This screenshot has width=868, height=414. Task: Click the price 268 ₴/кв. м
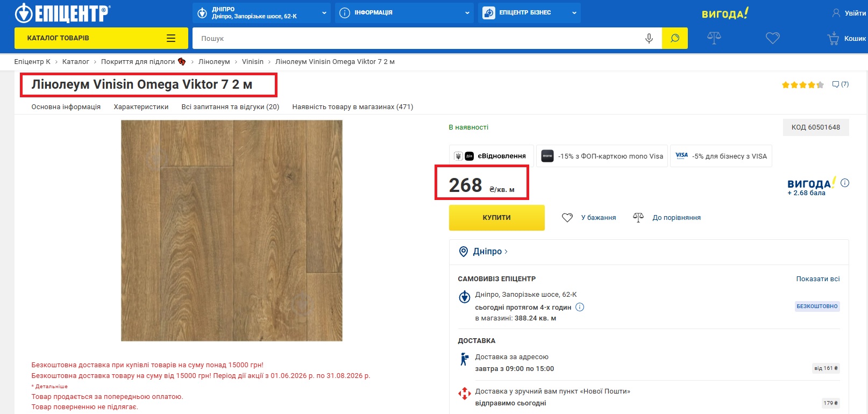[x=482, y=185]
